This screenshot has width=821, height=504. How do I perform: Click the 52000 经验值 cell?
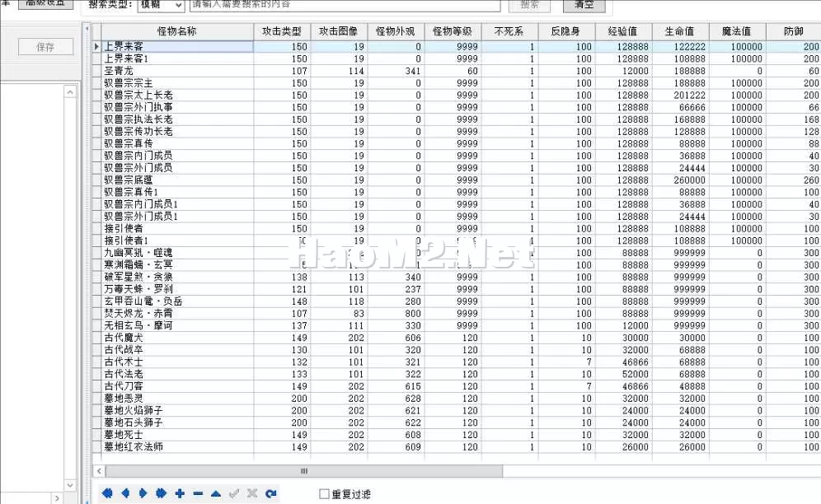click(x=624, y=374)
